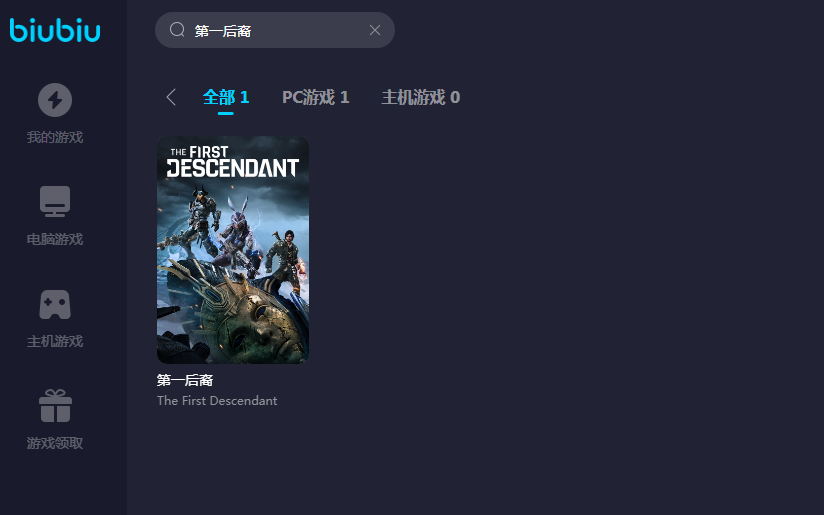This screenshot has width=824, height=515.
Task: Switch to the 全部 1 tab
Action: coord(226,97)
